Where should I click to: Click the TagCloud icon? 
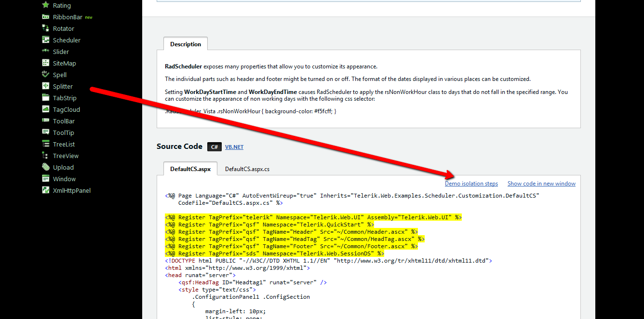tap(46, 109)
